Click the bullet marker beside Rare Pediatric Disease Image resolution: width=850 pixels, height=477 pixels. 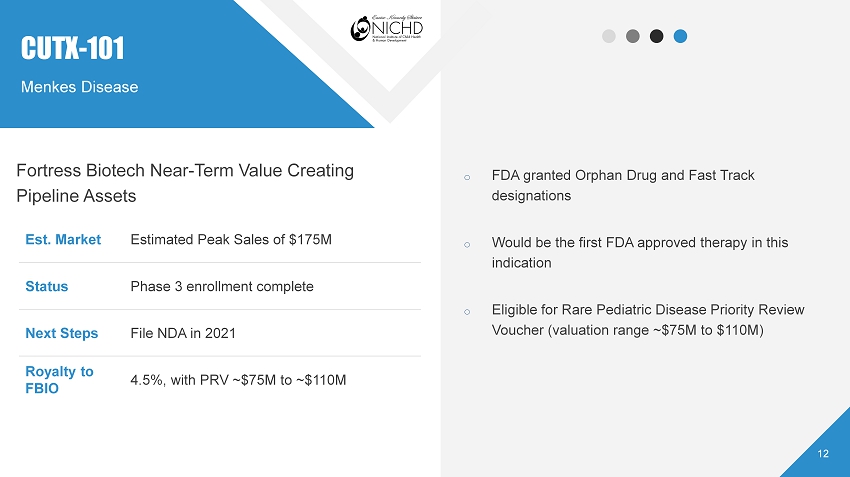tap(468, 310)
